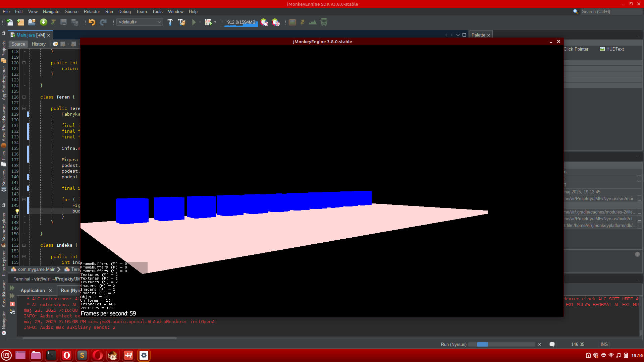Click the lightbulb hint in gutter
This screenshot has width=644, height=362.
pos(17,211)
